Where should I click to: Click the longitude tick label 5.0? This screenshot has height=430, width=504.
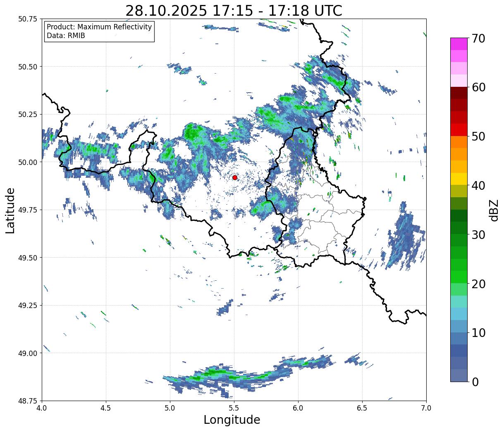(170, 408)
